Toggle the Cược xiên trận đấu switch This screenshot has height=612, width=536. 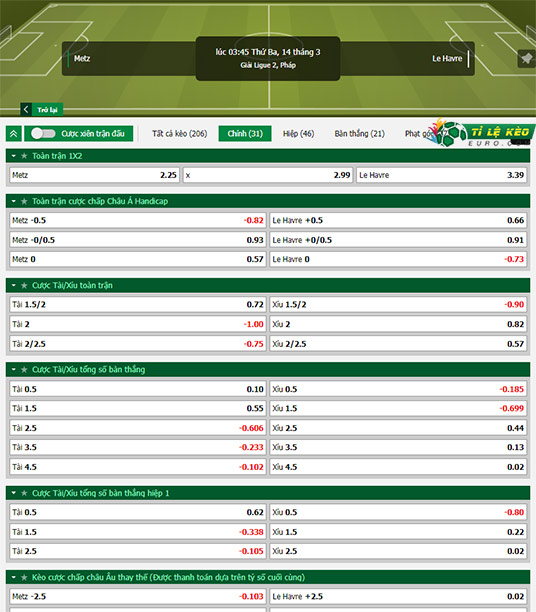click(43, 133)
